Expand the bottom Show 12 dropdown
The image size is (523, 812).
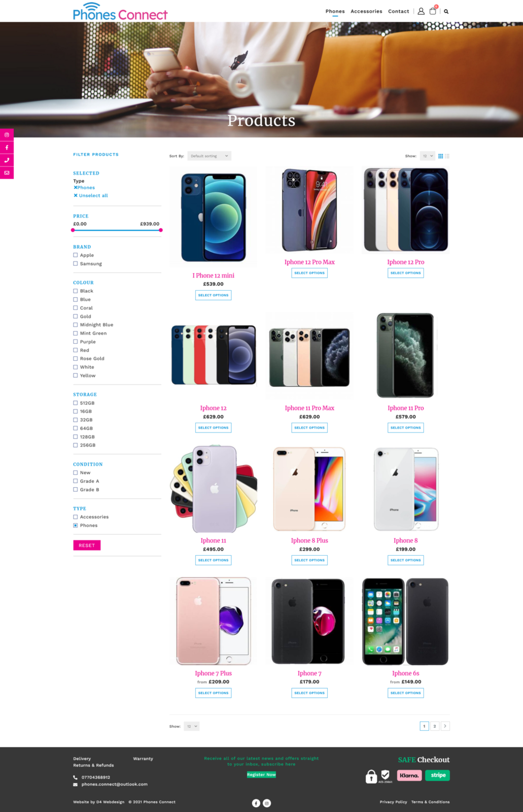click(x=192, y=726)
